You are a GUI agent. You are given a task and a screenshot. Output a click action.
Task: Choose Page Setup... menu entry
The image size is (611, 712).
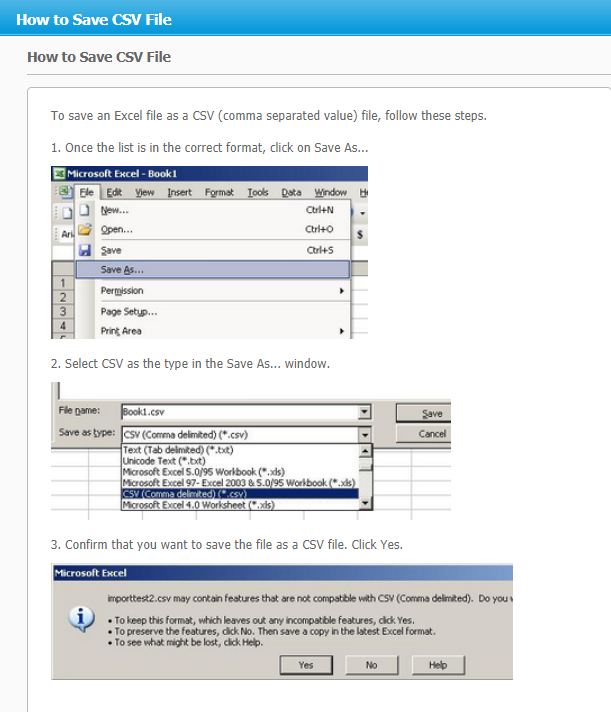point(213,312)
